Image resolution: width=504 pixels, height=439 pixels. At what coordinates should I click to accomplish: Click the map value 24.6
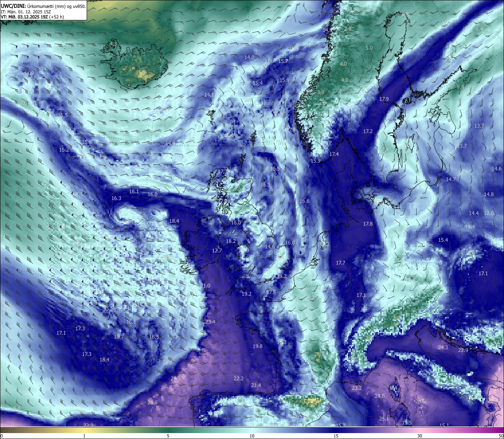pos(380,396)
